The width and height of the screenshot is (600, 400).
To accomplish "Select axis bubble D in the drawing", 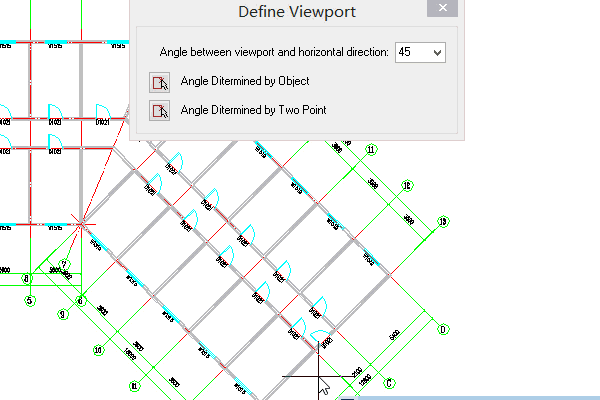I will [443, 330].
